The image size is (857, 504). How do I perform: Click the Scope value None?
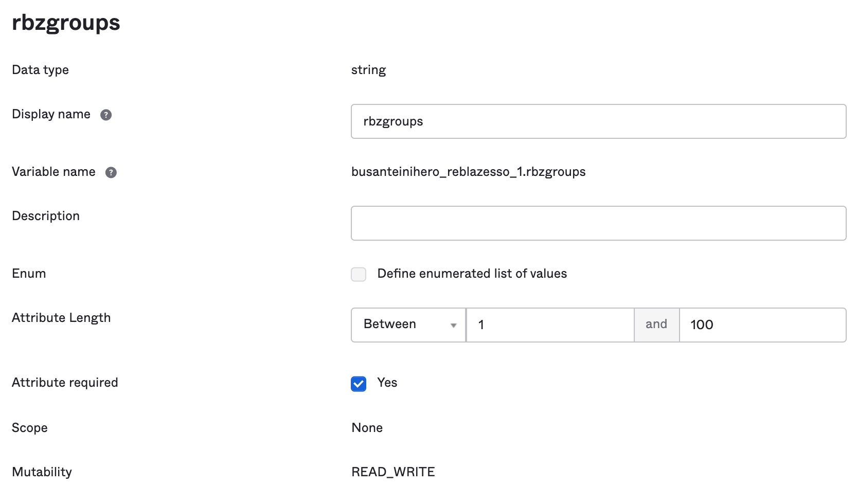367,428
